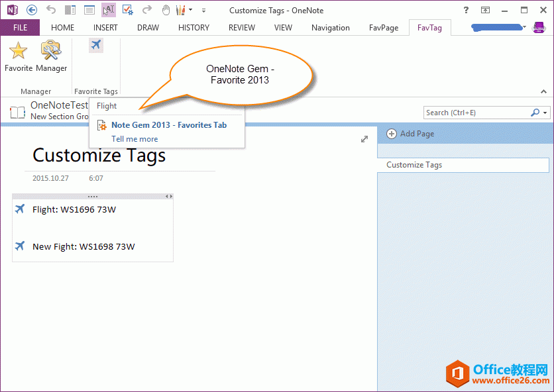Expand page to full view with arrow icon
This screenshot has width=554, height=392.
[x=364, y=139]
